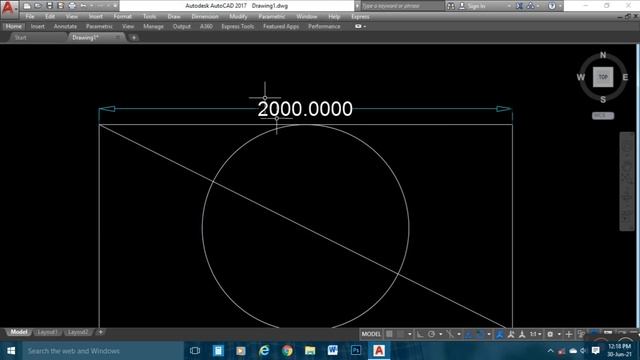Open the AutoCAD application menu logo
The height and width of the screenshot is (360, 640).
(8, 8)
